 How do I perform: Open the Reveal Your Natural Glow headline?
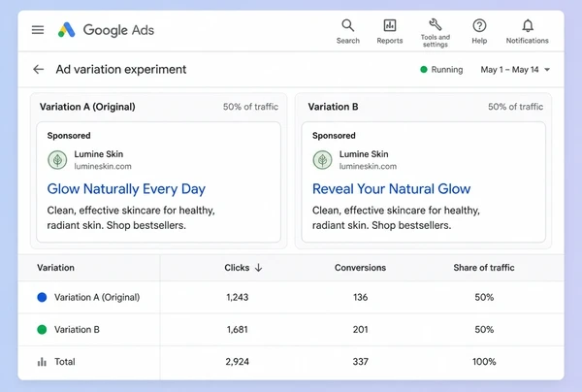391,189
